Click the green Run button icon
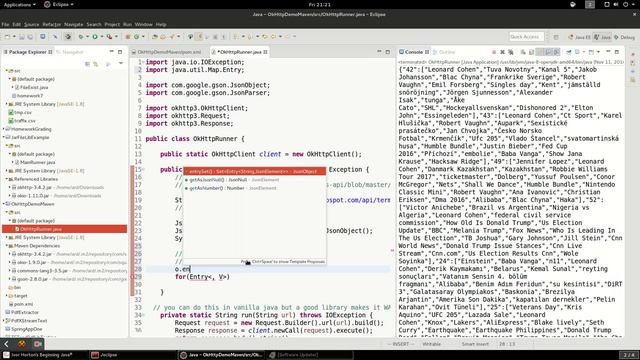 coord(95,36)
